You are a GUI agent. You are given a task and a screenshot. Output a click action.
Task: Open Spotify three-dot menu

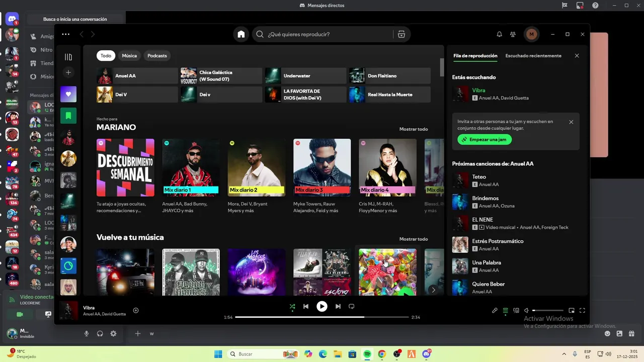click(65, 34)
